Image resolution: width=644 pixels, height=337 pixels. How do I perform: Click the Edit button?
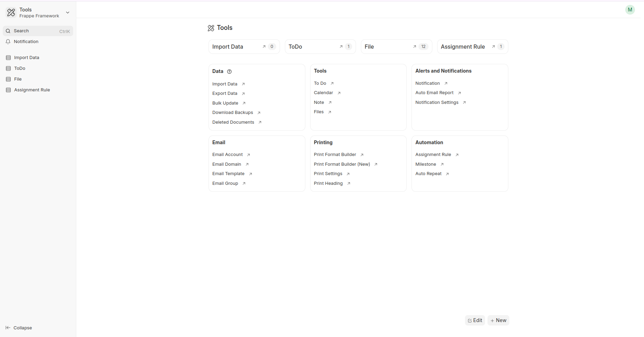point(475,320)
